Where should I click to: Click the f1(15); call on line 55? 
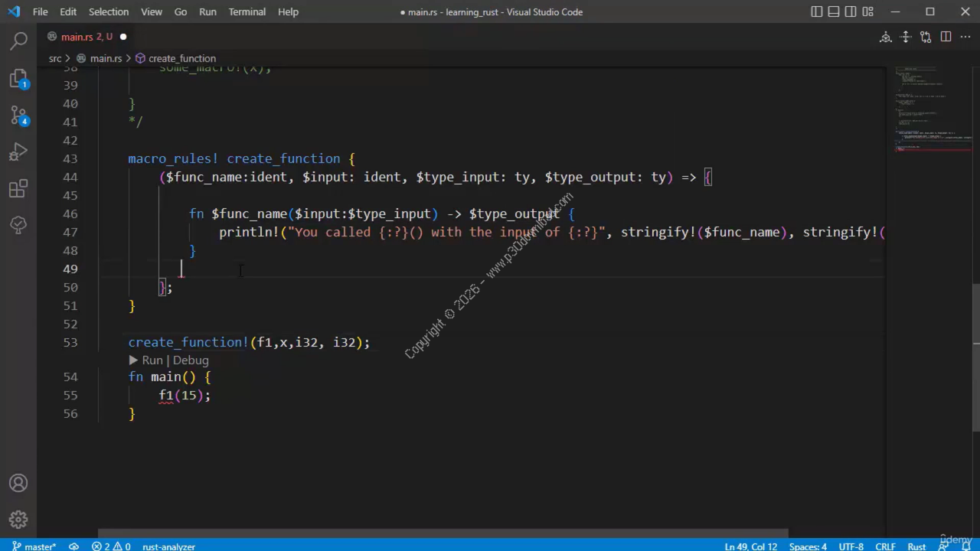(185, 396)
